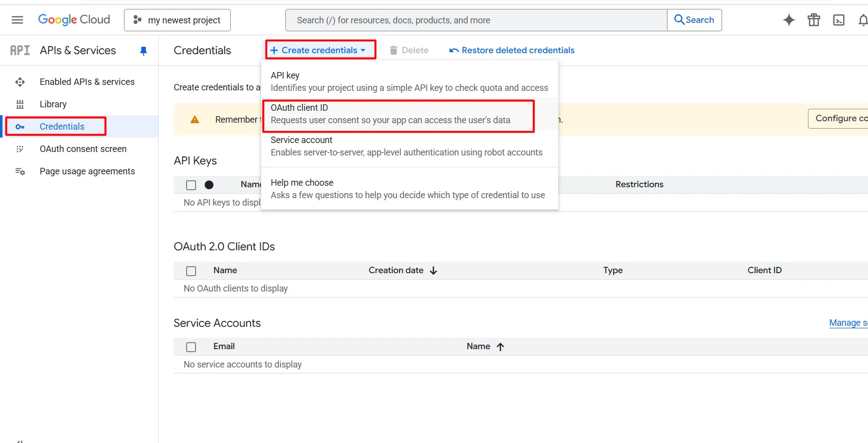Open OAuth consent screen page
The width and height of the screenshot is (868, 443).
point(83,149)
